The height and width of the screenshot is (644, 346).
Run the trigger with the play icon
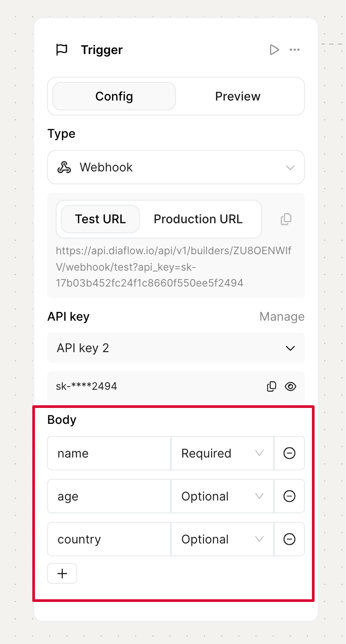pos(274,50)
